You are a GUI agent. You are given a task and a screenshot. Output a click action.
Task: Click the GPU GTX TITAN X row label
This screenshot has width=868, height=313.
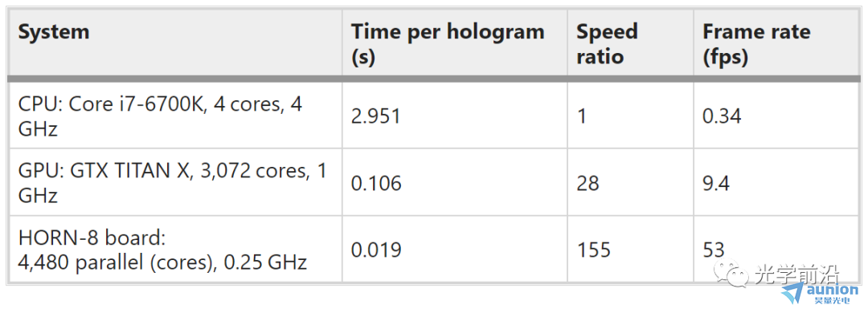tap(172, 183)
